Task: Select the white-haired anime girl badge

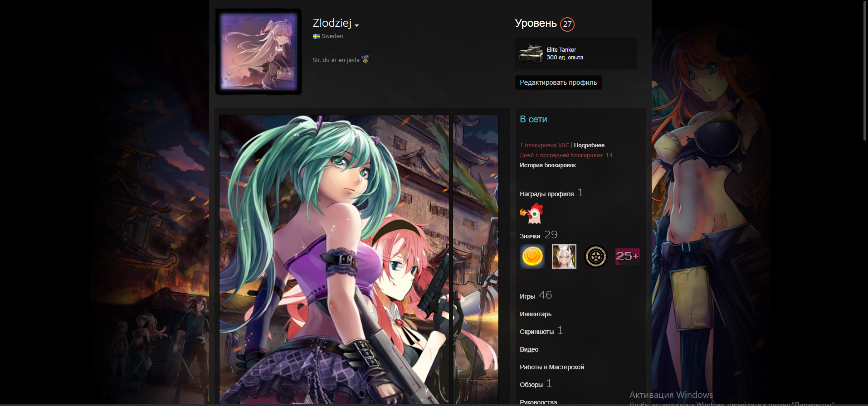Action: click(564, 256)
